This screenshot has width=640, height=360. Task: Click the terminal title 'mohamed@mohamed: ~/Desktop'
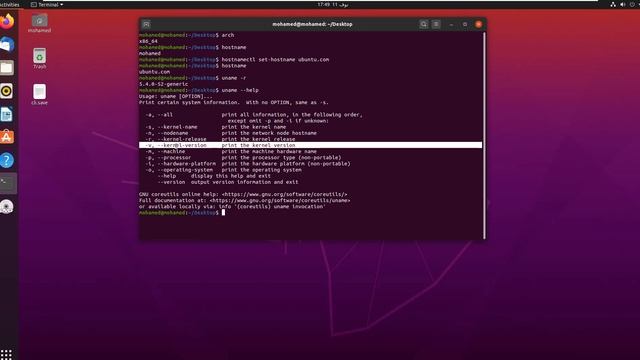(312, 24)
